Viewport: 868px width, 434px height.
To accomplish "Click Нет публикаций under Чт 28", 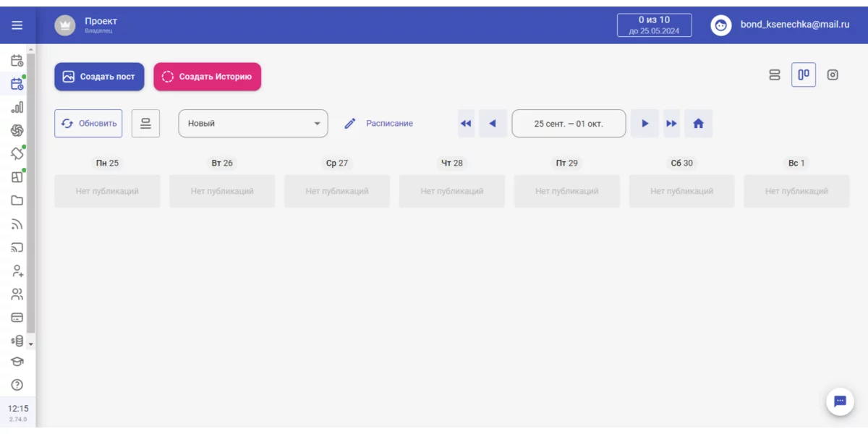I will pos(452,192).
